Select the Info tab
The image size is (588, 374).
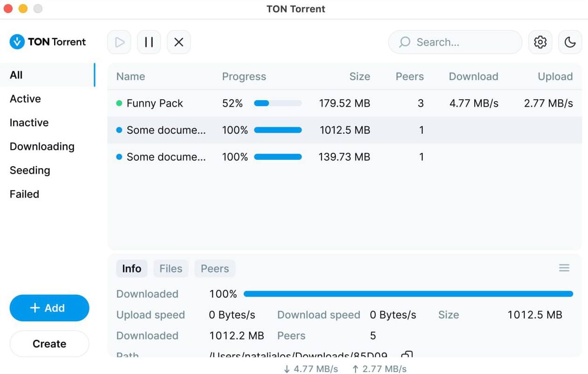[131, 269]
